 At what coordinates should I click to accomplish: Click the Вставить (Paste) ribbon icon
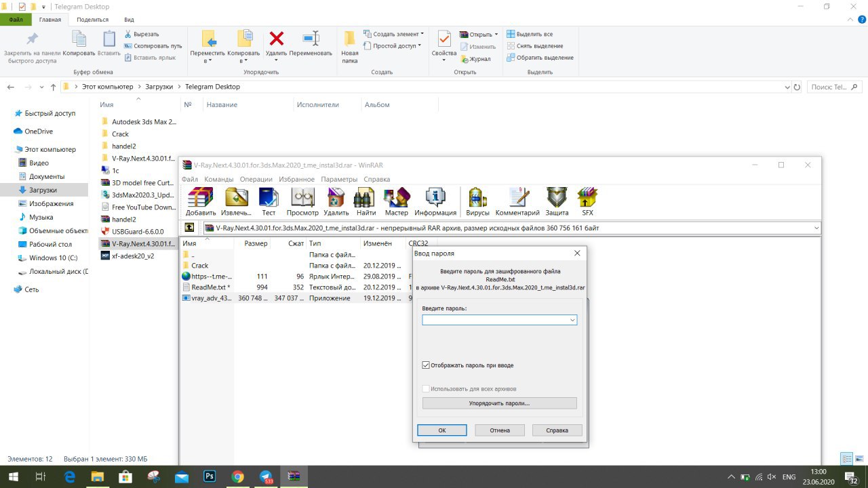(x=109, y=43)
